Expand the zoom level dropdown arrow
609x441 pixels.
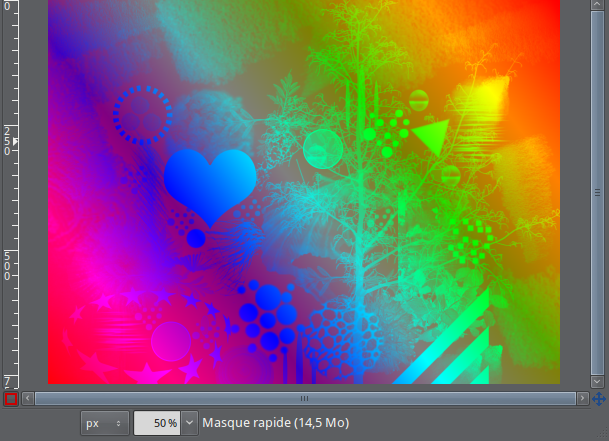point(190,423)
